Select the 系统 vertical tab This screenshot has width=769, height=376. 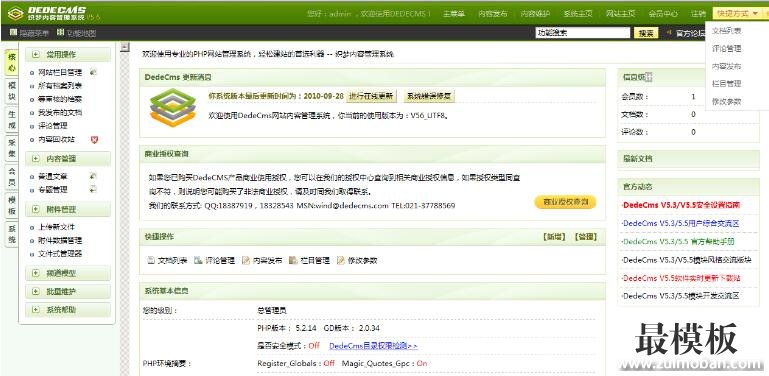tap(12, 234)
